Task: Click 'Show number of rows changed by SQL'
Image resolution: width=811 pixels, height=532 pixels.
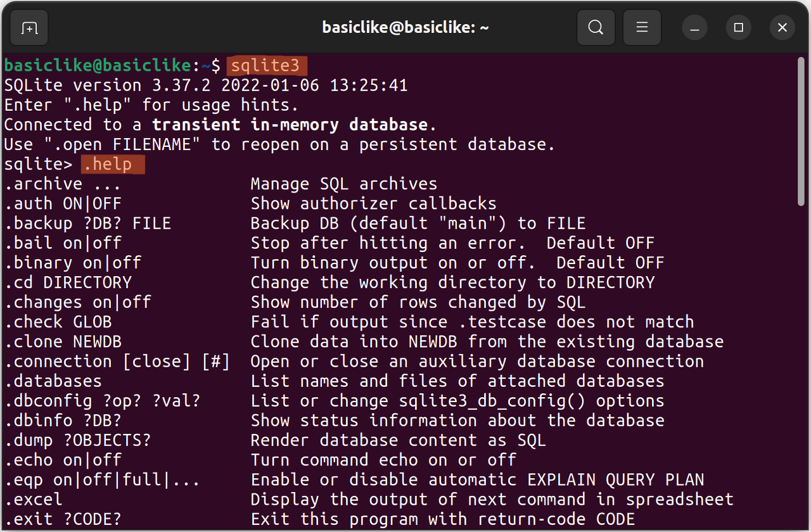Action: pos(418,301)
